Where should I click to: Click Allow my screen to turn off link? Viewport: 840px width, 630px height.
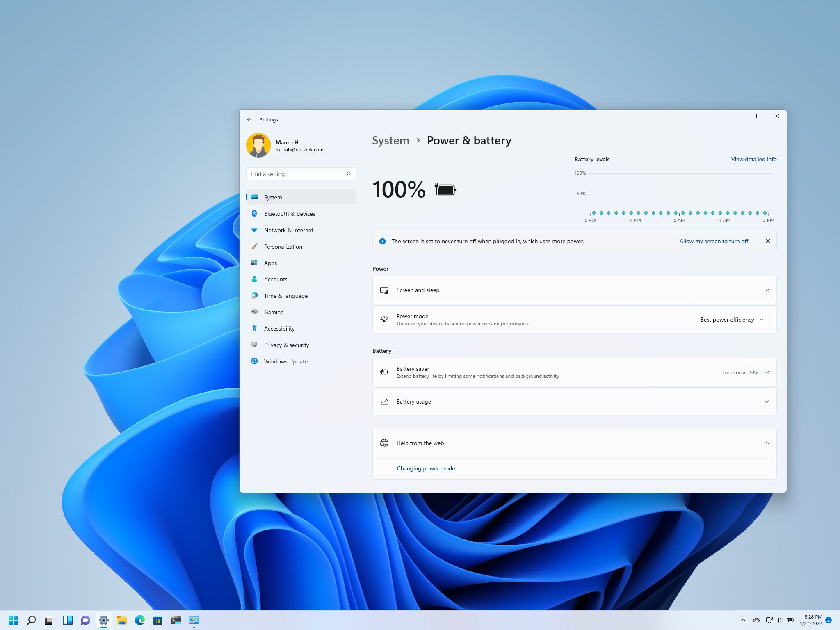[x=714, y=241]
